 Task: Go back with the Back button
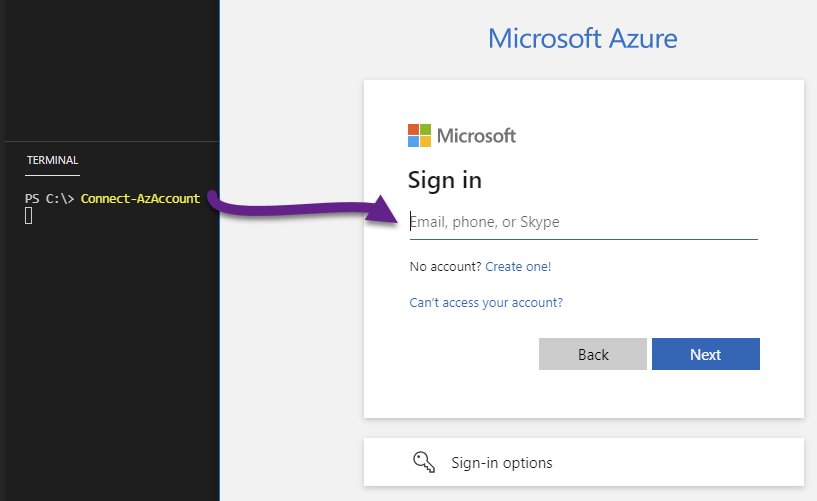click(x=593, y=354)
